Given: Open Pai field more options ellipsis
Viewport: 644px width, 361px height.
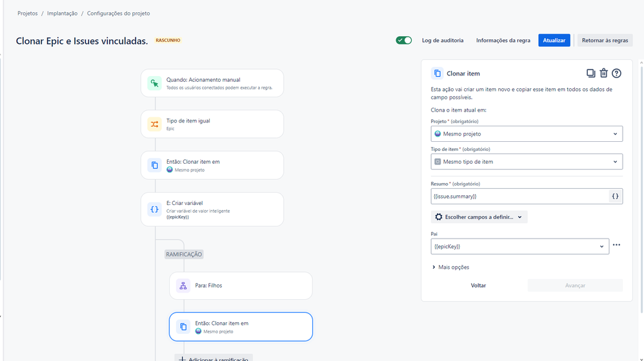Looking at the screenshot, I should tap(616, 245).
